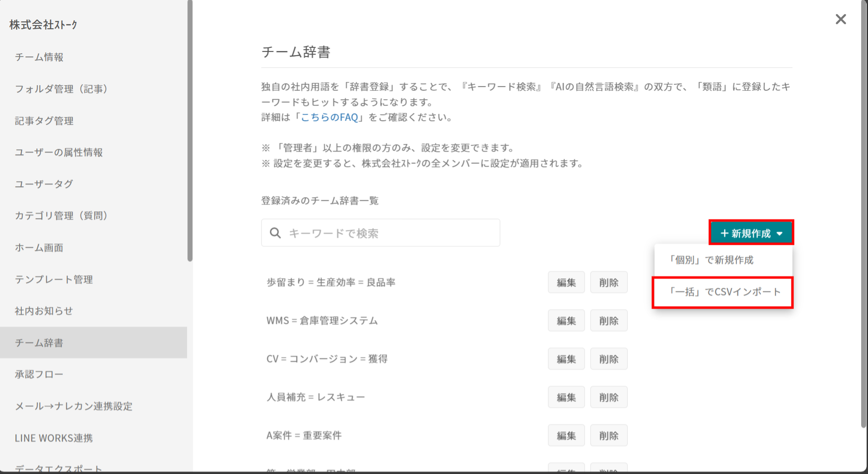Open the こちらのFAQ link
This screenshot has width=868, height=474.
[x=329, y=117]
